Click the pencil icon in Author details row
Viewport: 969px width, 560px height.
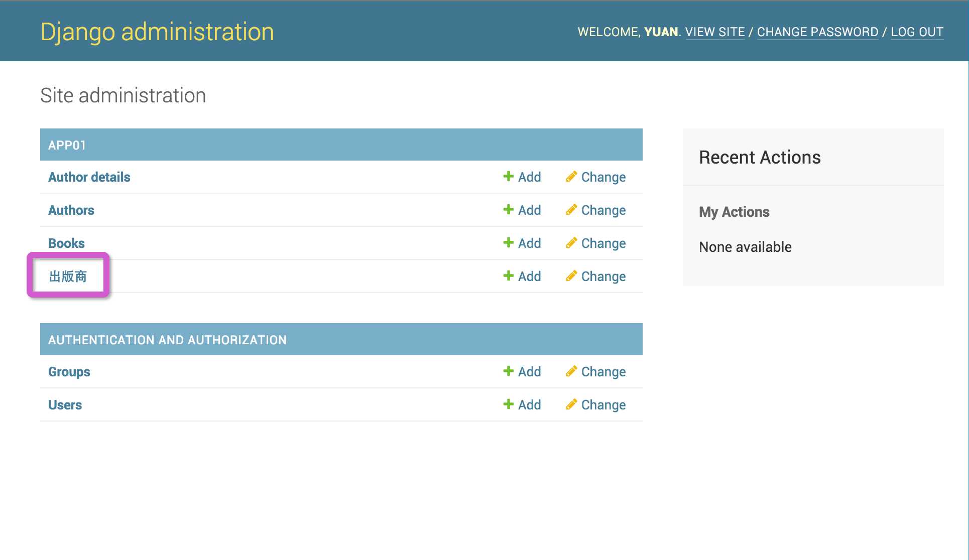pos(571,176)
